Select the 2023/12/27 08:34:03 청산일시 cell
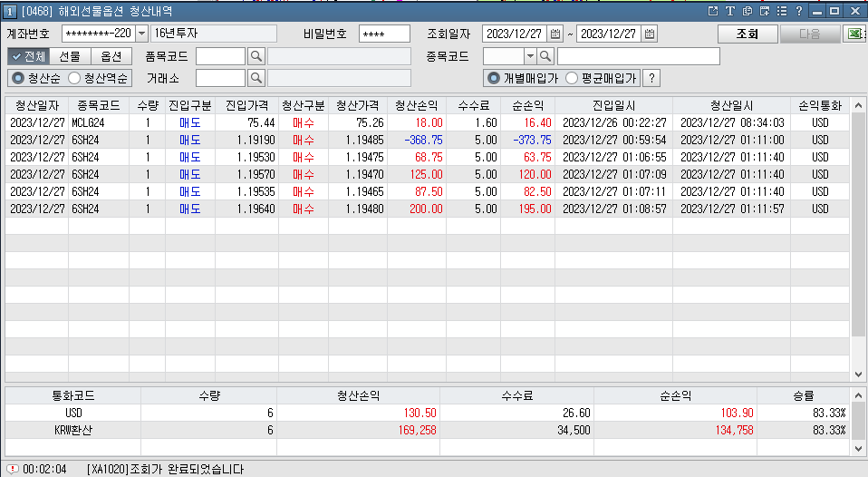This screenshot has height=477, width=868. click(732, 122)
